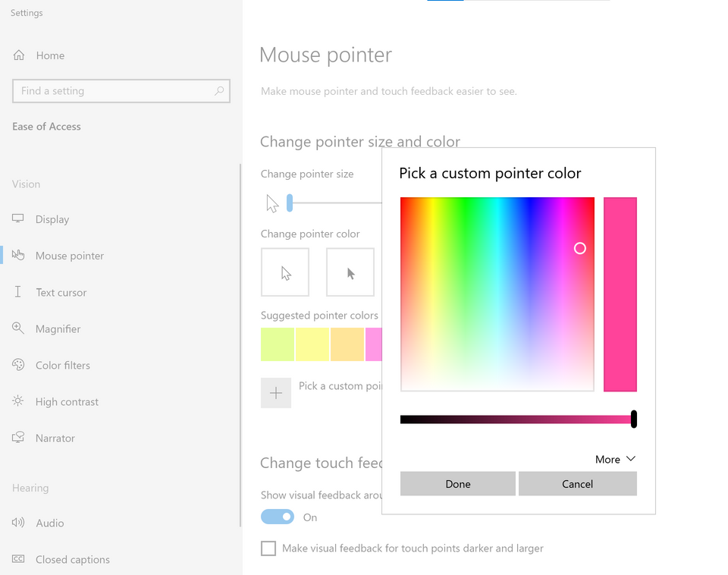Click the Find a setting search box
The height and width of the screenshot is (575, 728).
[x=114, y=91]
